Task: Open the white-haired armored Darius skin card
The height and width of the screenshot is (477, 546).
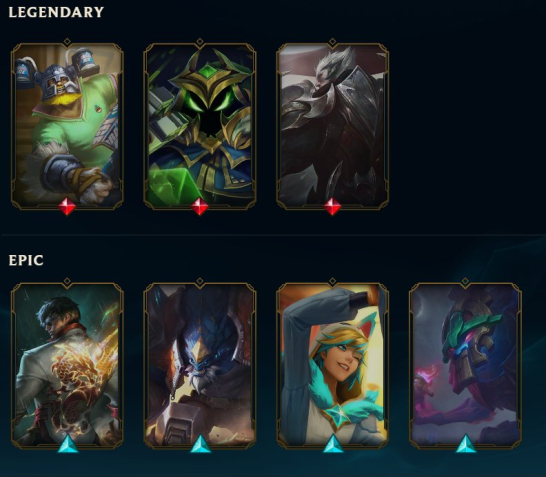Action: click(x=333, y=125)
